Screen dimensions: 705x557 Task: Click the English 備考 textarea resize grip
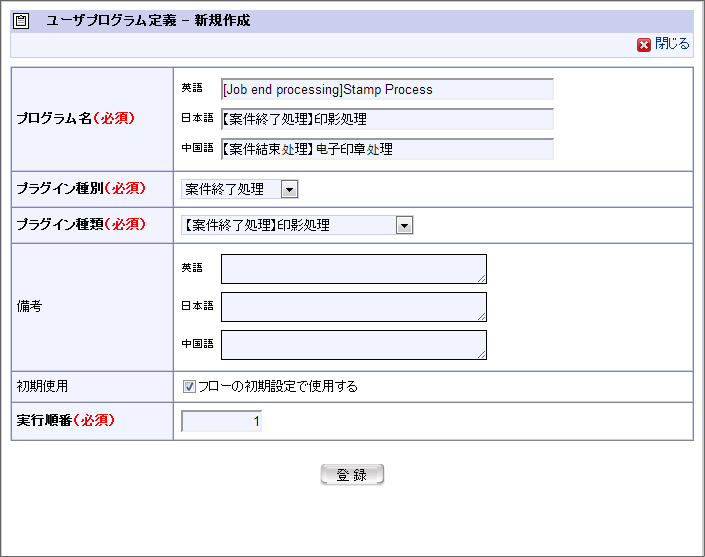(x=482, y=279)
